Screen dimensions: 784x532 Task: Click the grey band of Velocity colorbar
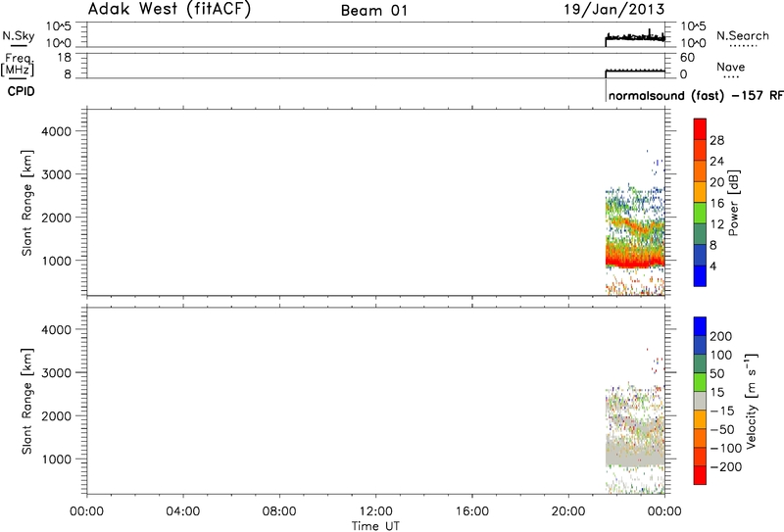coord(700,401)
